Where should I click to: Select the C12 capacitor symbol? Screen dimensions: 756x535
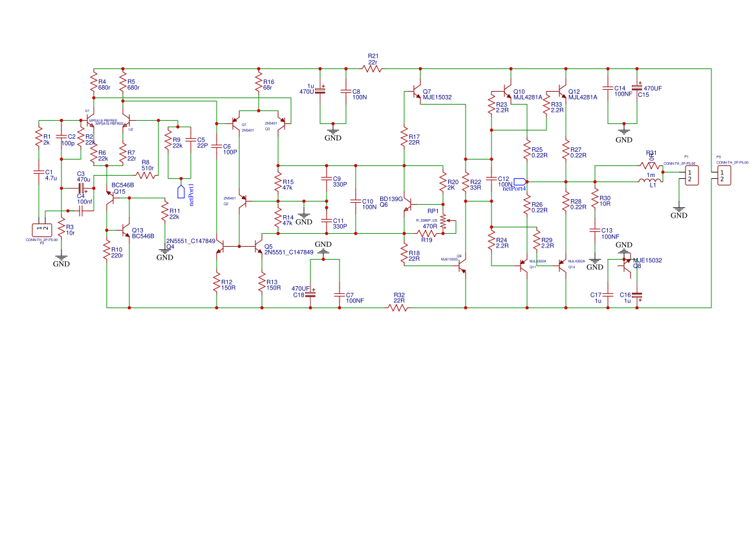click(491, 178)
